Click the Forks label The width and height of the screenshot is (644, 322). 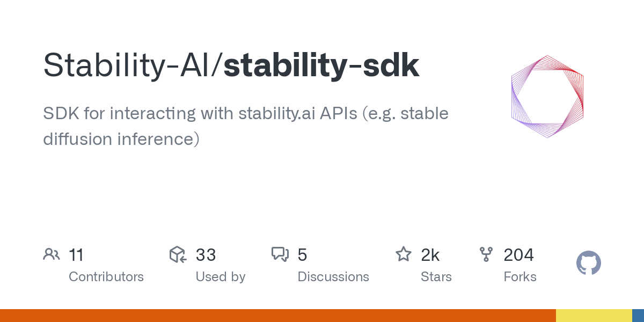[520, 277]
